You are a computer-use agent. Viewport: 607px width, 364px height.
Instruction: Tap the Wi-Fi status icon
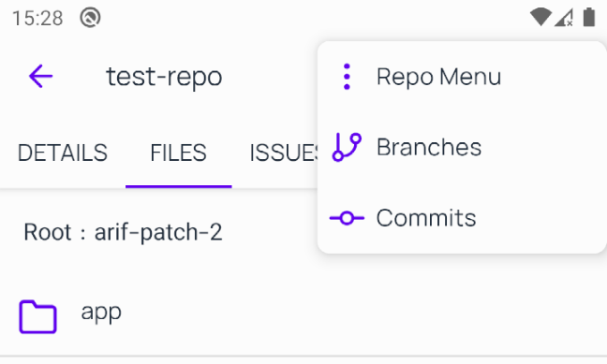540,18
